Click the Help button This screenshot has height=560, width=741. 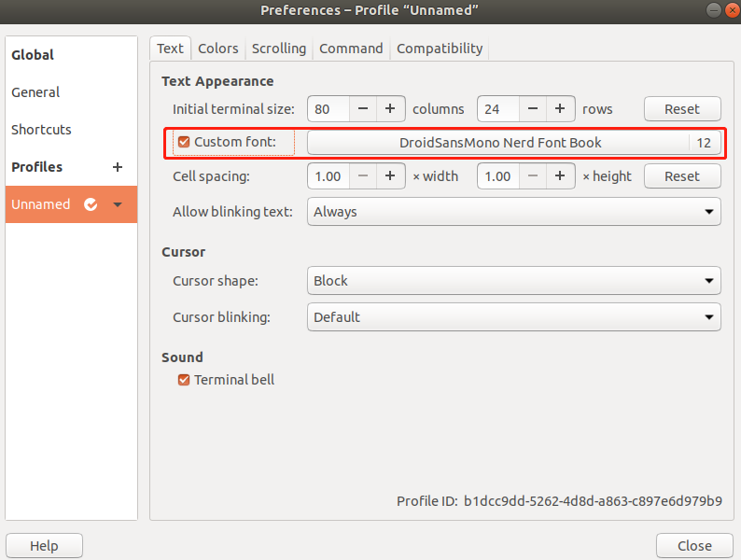click(45, 546)
